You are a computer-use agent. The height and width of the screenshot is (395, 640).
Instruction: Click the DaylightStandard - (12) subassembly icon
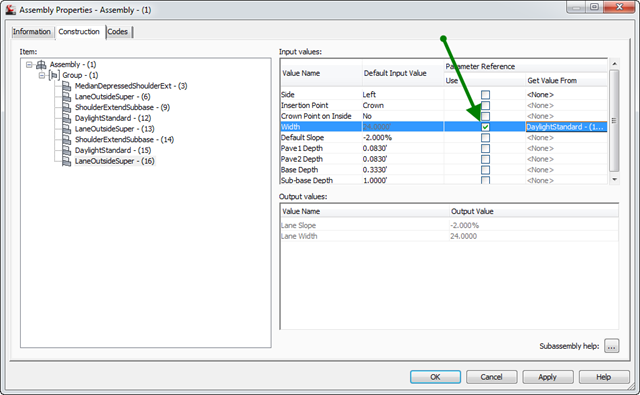click(x=67, y=118)
